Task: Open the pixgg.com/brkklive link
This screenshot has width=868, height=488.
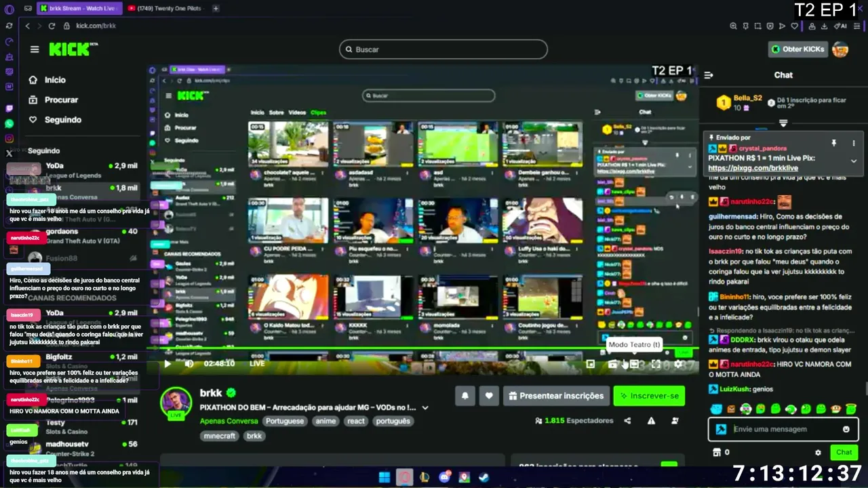Action: 753,167
